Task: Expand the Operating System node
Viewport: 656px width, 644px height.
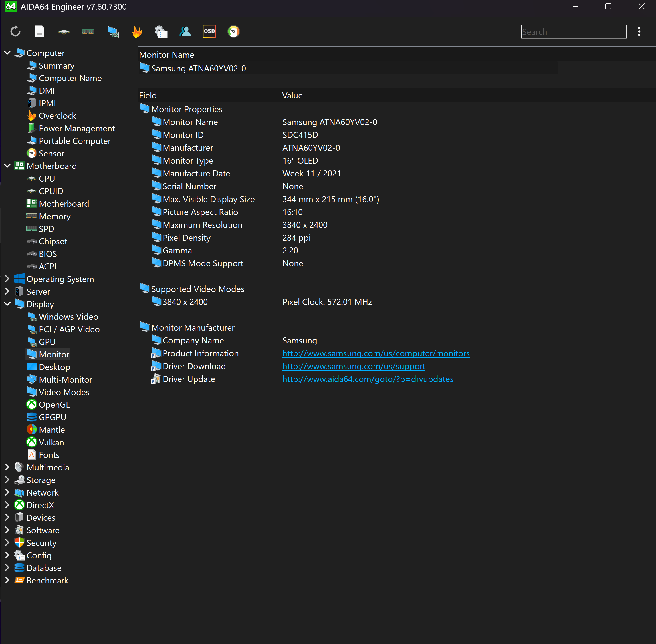Action: click(7, 279)
